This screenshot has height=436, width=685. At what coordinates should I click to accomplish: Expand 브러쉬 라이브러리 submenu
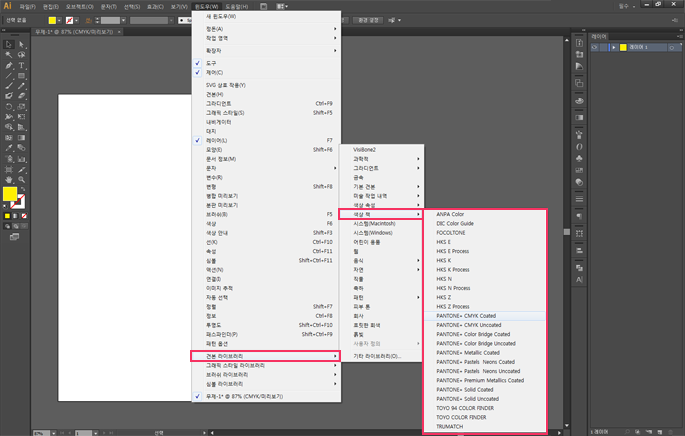coord(266,374)
